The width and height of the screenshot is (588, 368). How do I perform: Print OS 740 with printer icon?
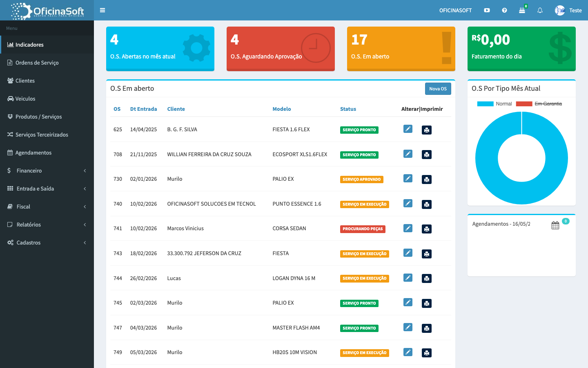pos(427,204)
